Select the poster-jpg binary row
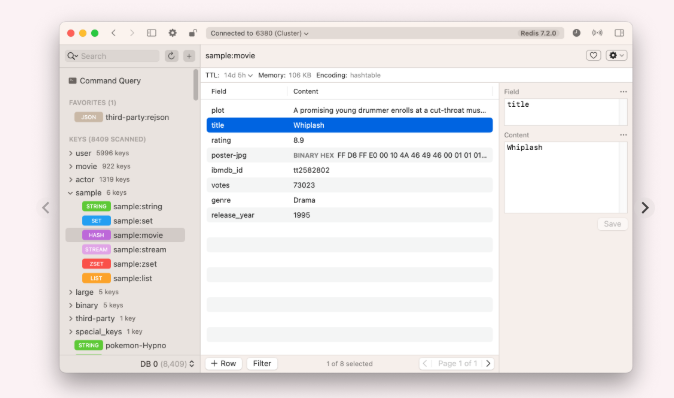 pos(349,155)
